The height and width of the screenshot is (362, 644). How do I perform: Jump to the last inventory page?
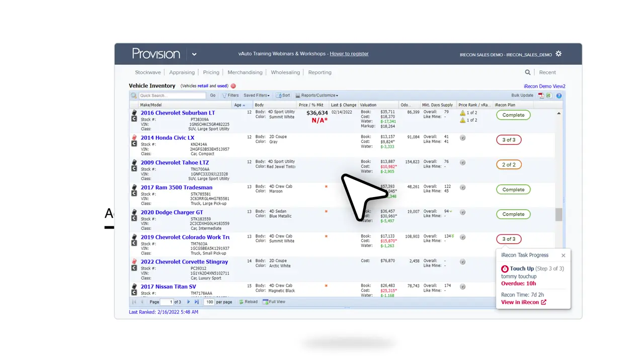pos(197,302)
